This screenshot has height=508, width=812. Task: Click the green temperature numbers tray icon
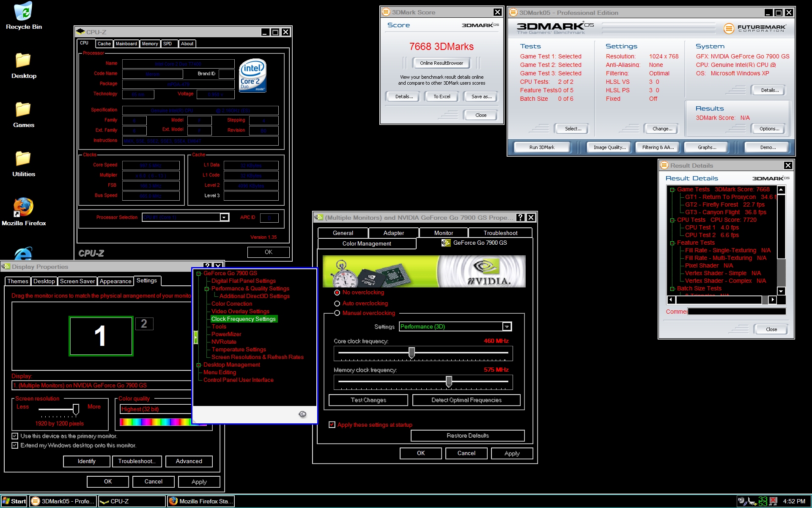click(763, 501)
